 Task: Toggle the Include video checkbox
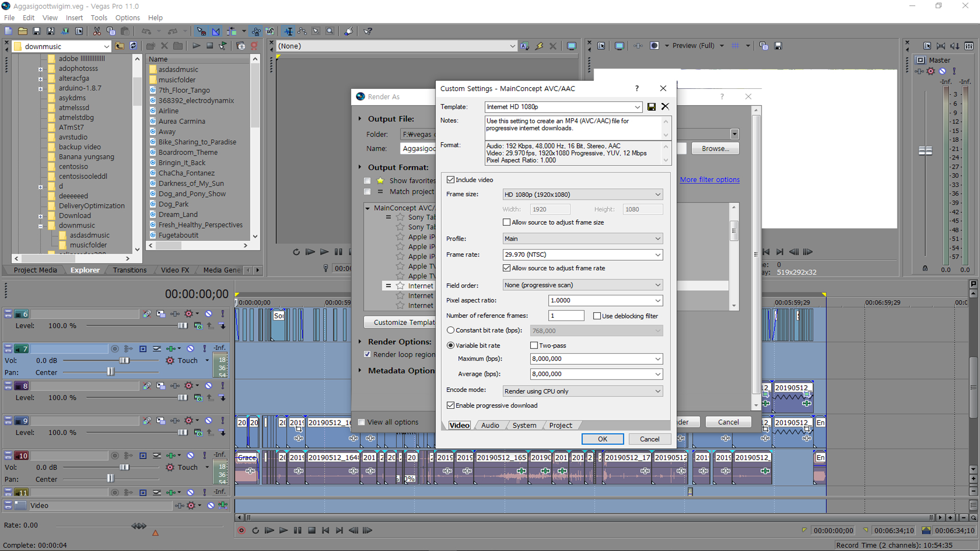click(x=450, y=180)
